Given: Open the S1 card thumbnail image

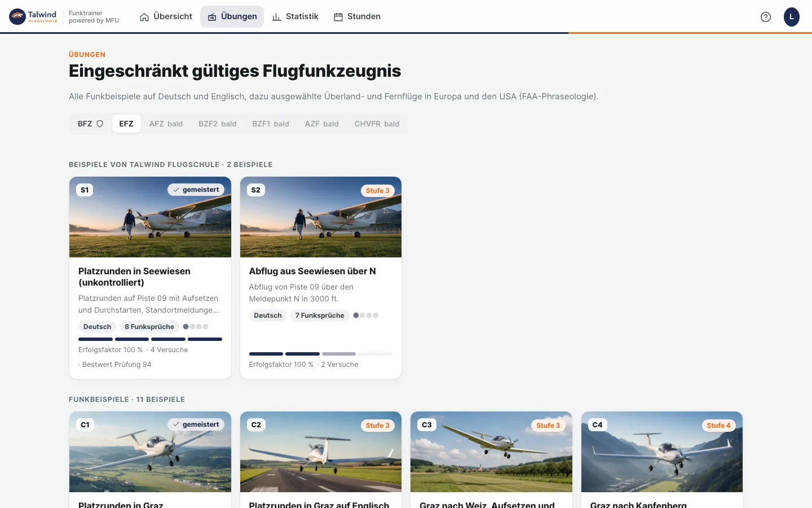Looking at the screenshot, I should click(x=150, y=217).
